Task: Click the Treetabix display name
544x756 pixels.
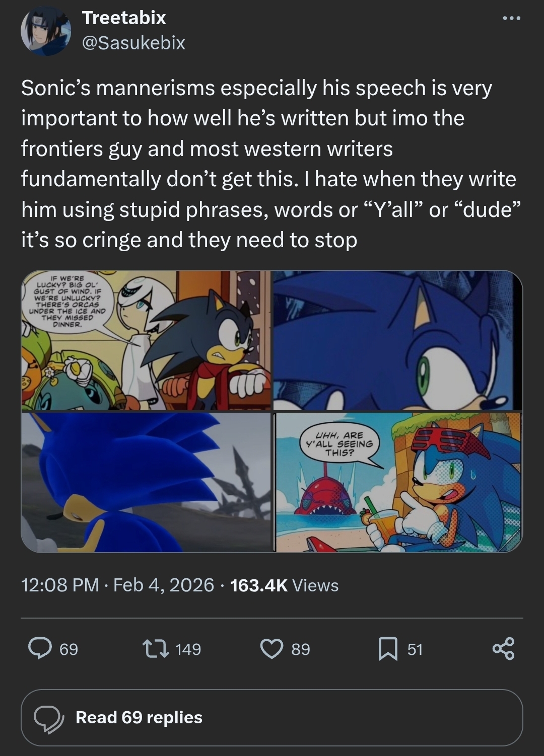Action: (x=124, y=18)
